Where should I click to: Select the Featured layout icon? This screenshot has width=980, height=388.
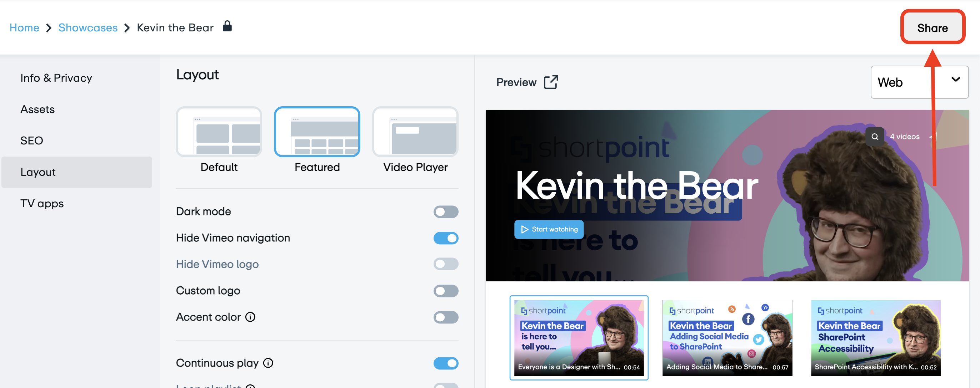click(x=316, y=132)
